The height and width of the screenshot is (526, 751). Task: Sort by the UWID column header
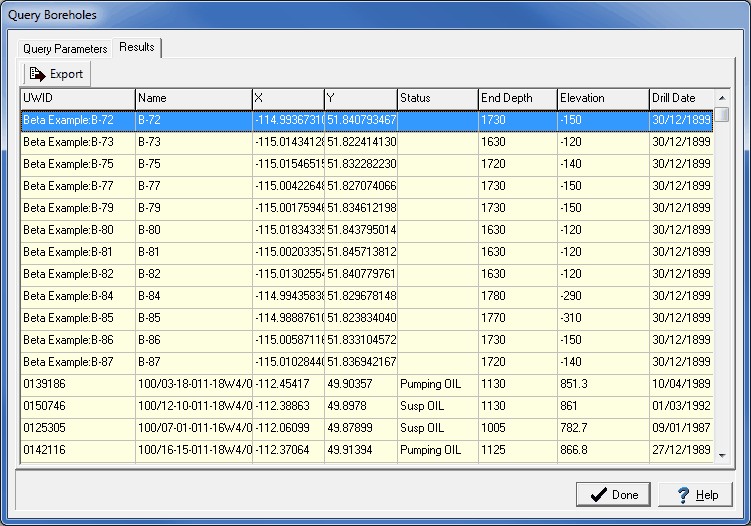point(78,98)
